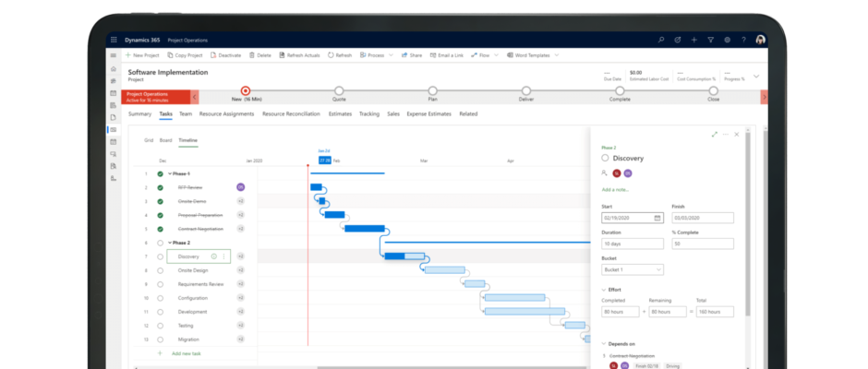Click the % Complete field

(x=703, y=244)
